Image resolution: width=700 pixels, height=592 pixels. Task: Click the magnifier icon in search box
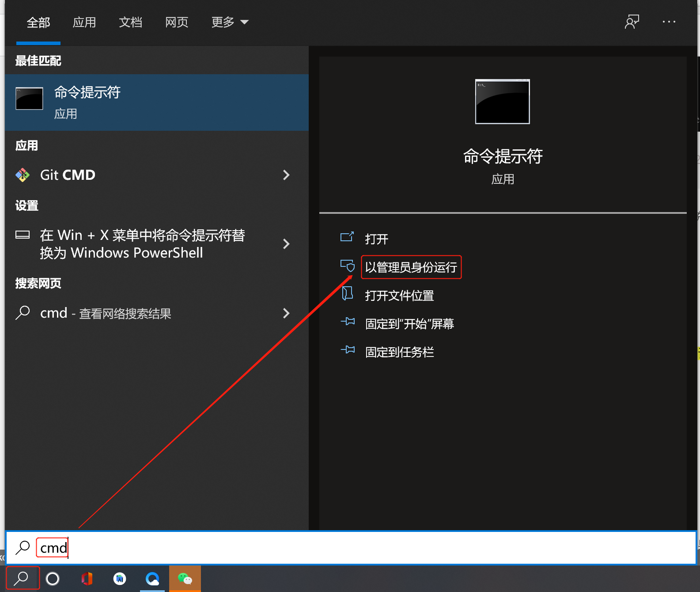[23, 547]
